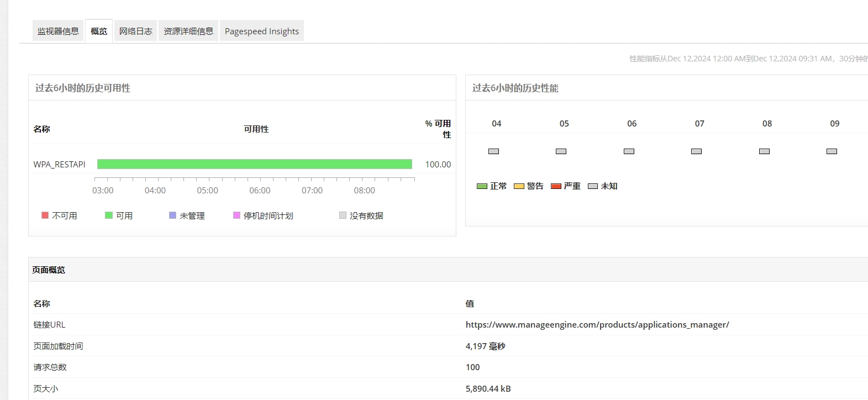This screenshot has height=400, width=868.
Task: Click the 07:00 time axis label
Action: [312, 190]
